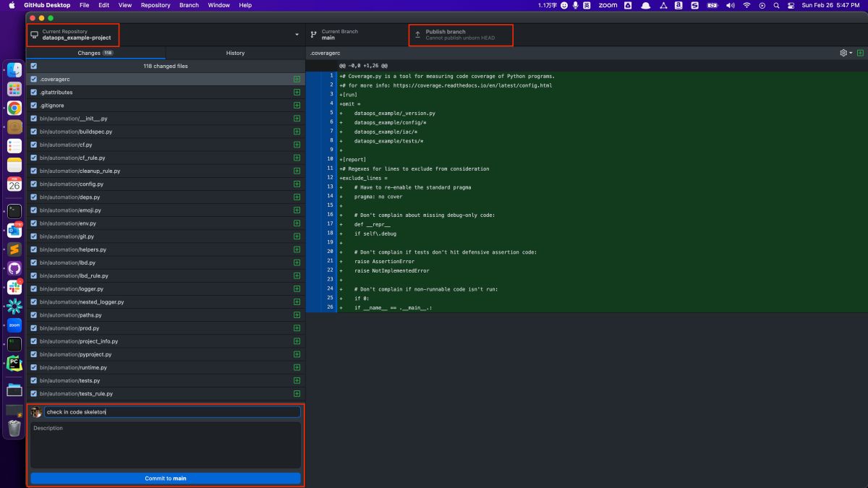Open the Current Repository dropdown
Viewport: 868px width, 488px height.
[x=165, y=34]
